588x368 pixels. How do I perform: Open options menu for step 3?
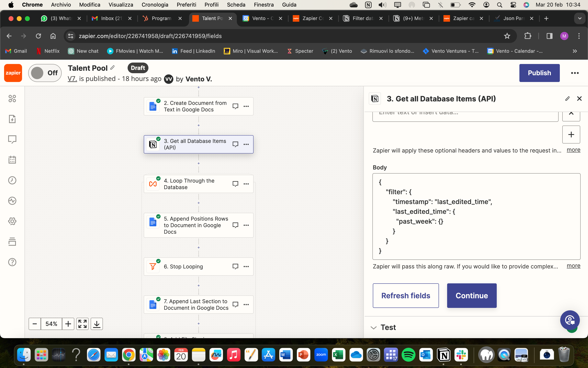click(x=246, y=144)
